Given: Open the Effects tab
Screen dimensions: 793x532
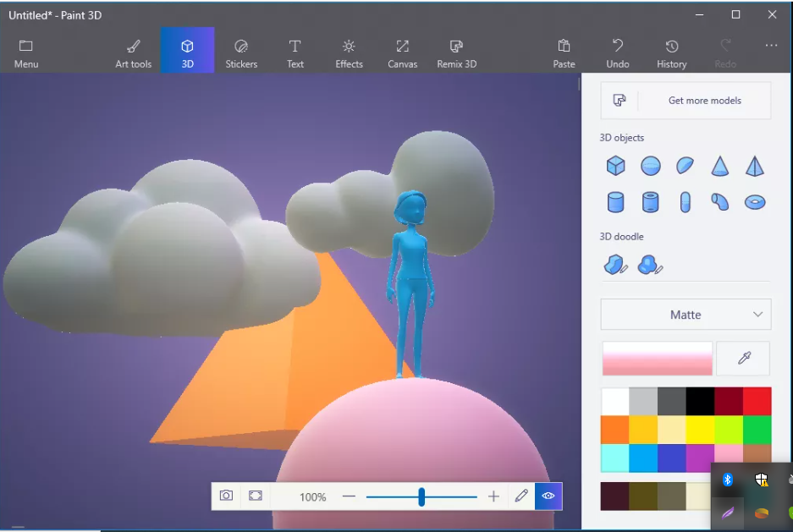Looking at the screenshot, I should pos(349,52).
